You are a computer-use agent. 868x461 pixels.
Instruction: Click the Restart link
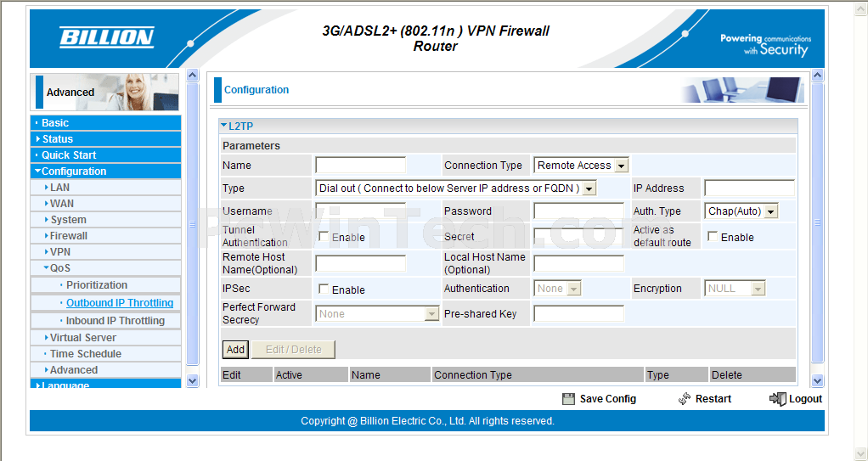click(713, 399)
